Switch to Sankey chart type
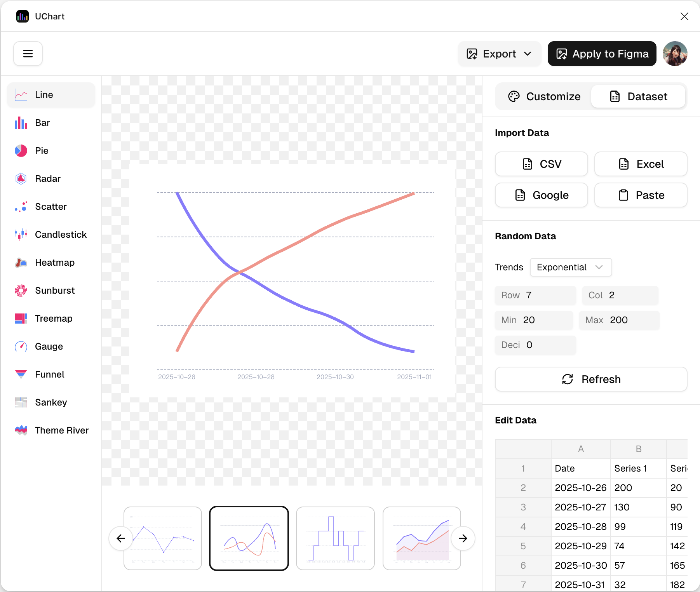Viewport: 700px width, 592px height. point(50,402)
